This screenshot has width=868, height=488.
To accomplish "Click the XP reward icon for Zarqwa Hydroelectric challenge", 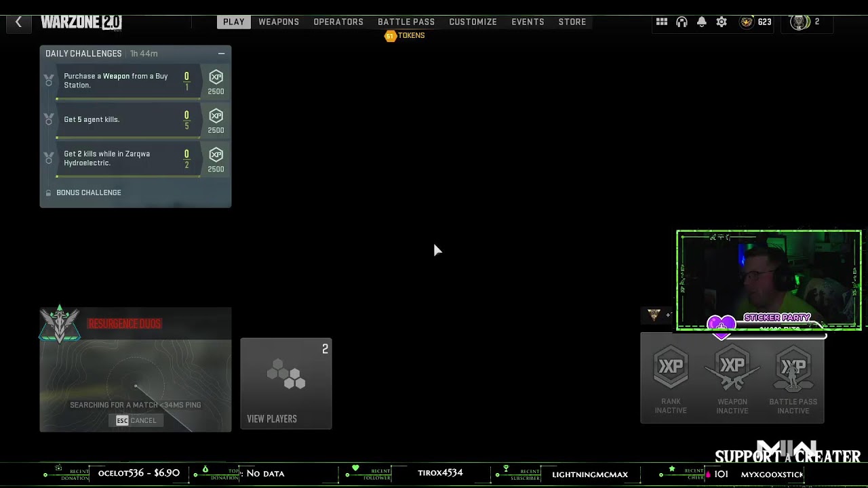I will pyautogui.click(x=216, y=155).
